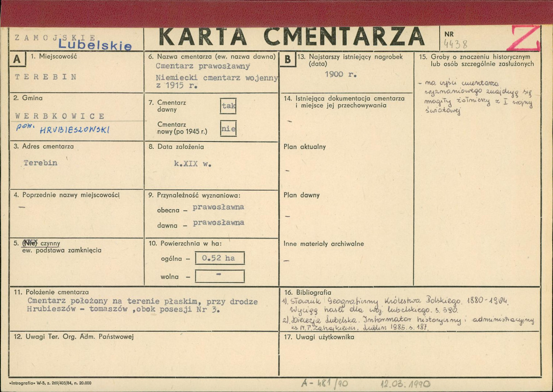Select the cemetery address Terebin
Viewport: 553px width, 392px height.
pos(40,163)
